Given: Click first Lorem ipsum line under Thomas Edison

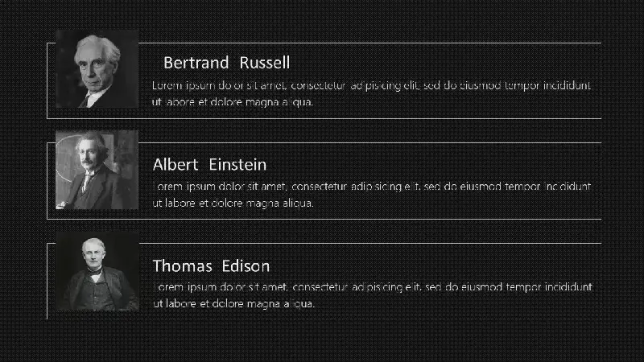Looking at the screenshot, I should click(373, 287).
